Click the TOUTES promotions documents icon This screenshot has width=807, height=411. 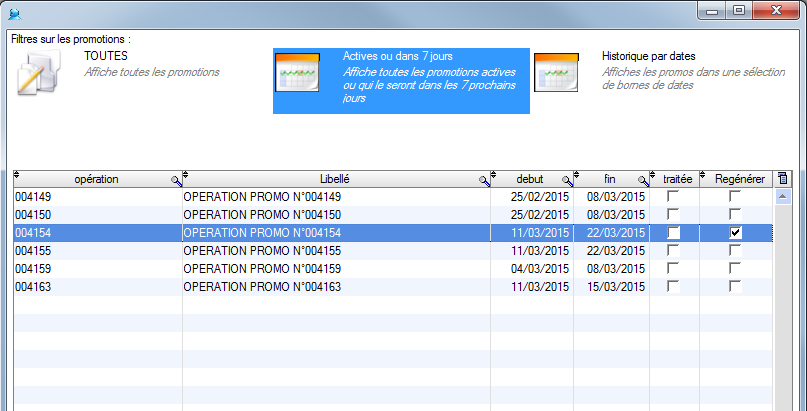point(40,74)
